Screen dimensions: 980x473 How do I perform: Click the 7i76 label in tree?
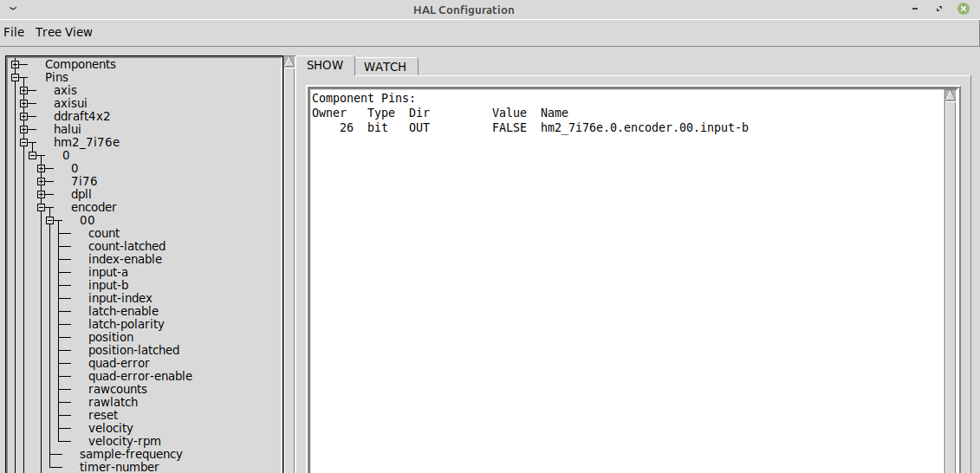84,181
